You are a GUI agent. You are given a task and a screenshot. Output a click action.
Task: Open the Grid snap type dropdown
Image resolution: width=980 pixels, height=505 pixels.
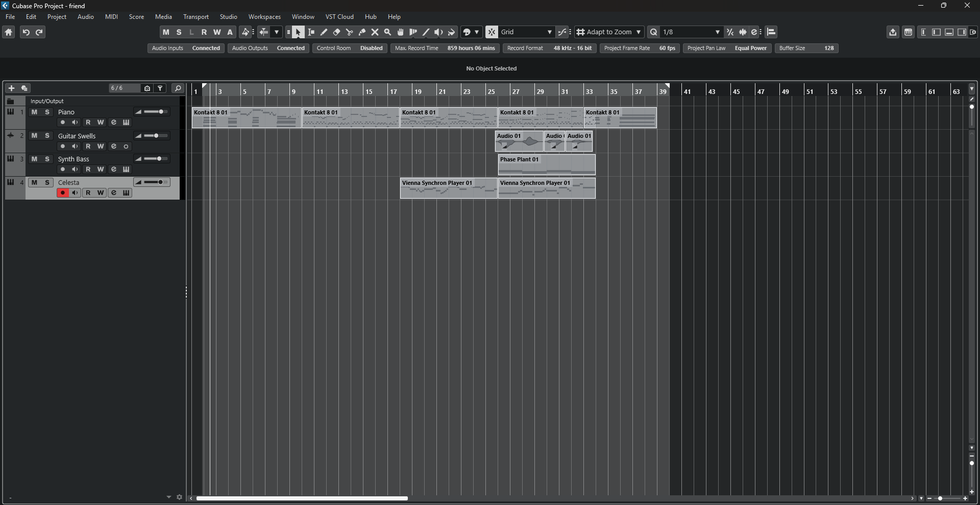(526, 32)
